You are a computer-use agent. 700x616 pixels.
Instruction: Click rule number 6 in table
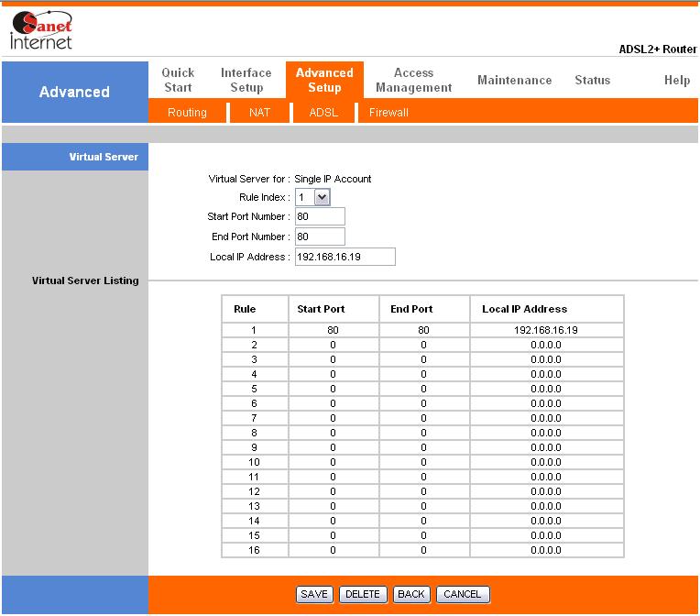[254, 403]
